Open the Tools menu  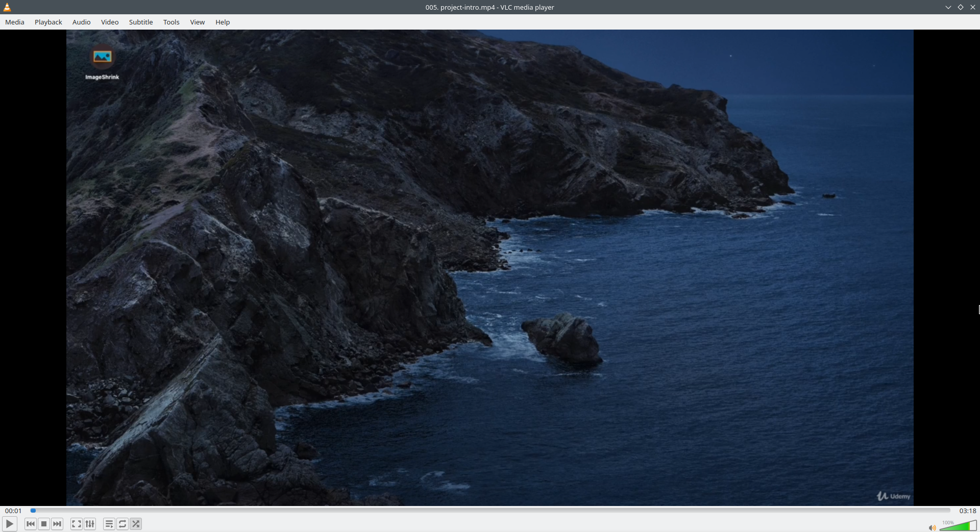[171, 22]
